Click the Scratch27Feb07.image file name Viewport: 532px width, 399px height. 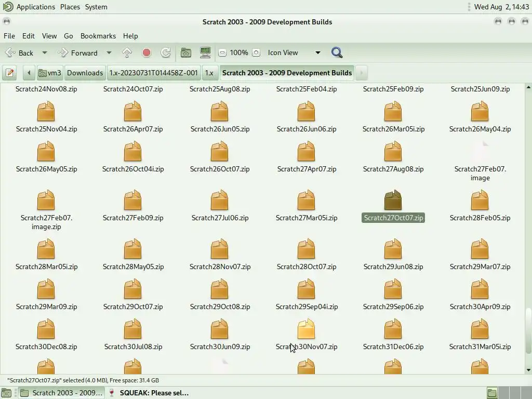tap(480, 174)
